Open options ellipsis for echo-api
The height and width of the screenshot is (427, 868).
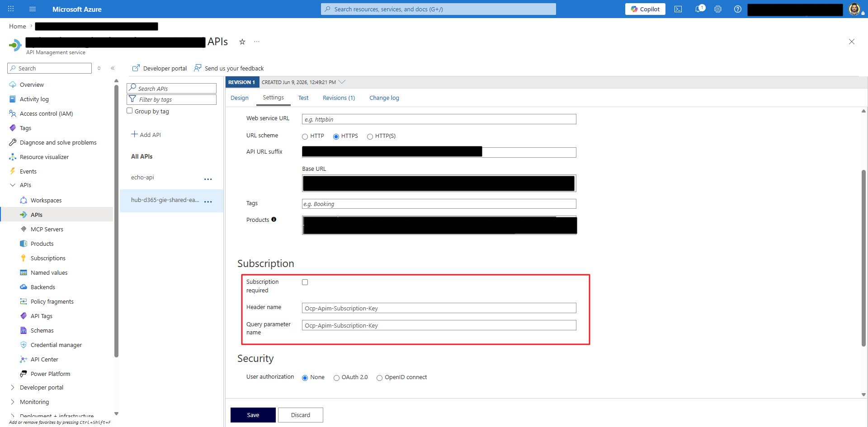[x=208, y=179]
